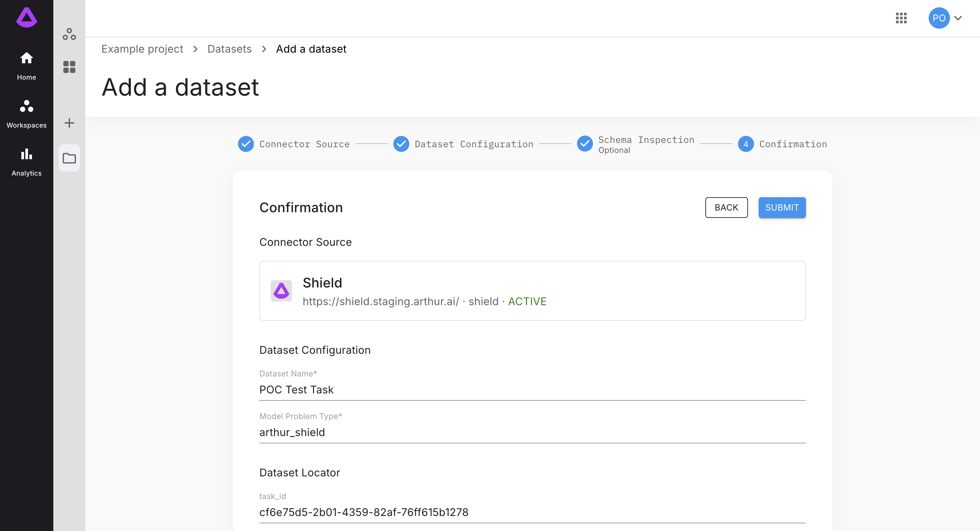
Task: Click the task_id field value
Action: tap(532, 512)
